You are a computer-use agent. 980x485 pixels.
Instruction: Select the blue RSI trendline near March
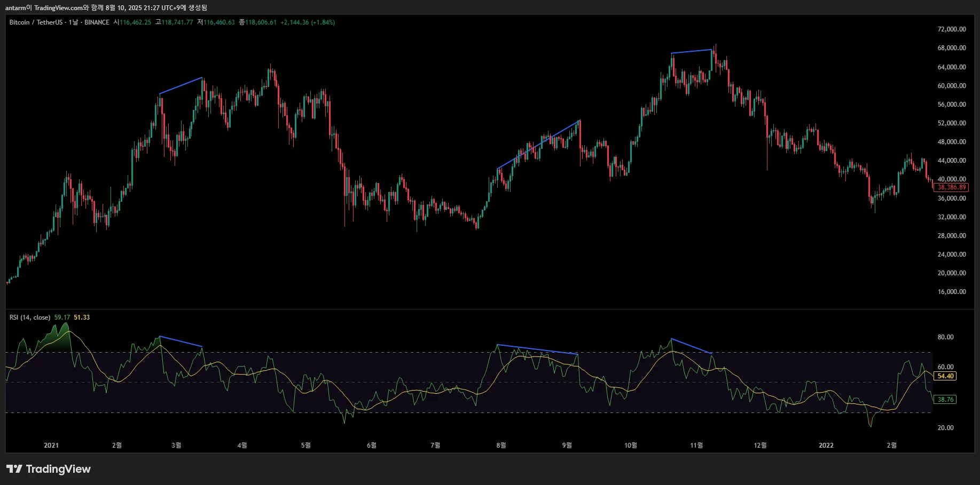tap(181, 341)
